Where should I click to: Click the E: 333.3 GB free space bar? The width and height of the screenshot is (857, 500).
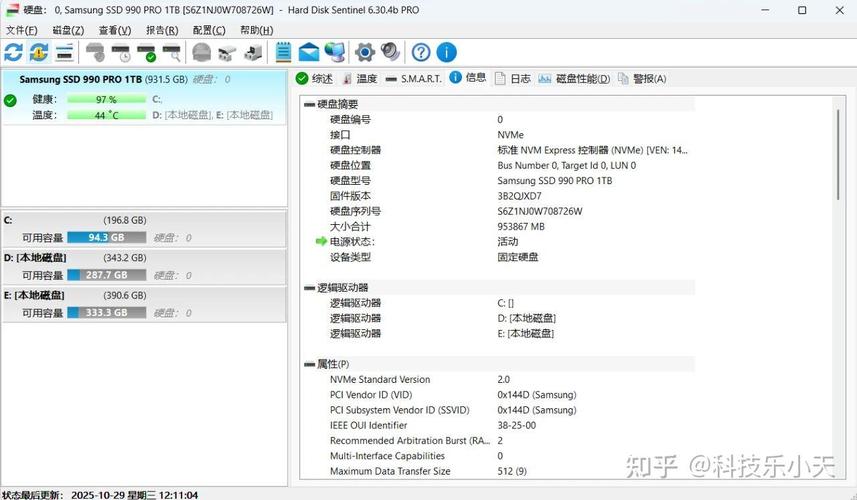tap(107, 313)
